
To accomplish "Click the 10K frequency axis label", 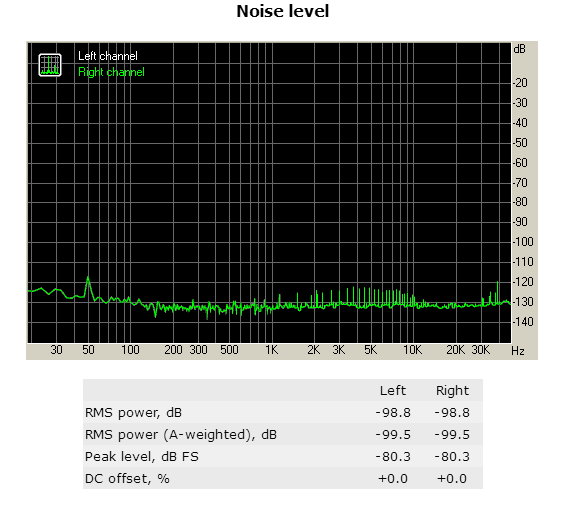I will (x=413, y=350).
